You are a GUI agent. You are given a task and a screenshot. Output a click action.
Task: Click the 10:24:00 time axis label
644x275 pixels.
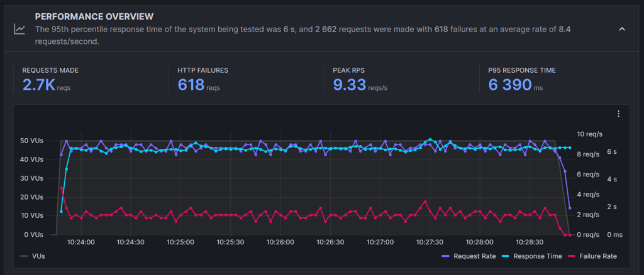[82, 242]
